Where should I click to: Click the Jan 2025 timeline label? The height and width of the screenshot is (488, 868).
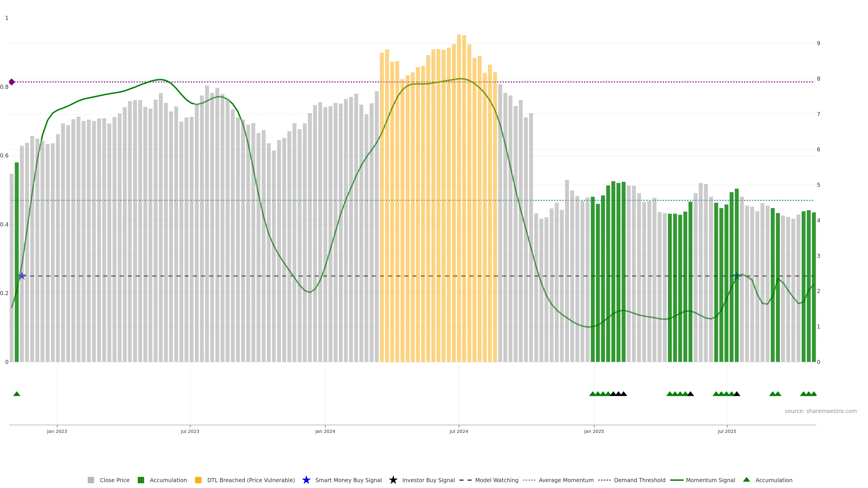click(x=594, y=431)
